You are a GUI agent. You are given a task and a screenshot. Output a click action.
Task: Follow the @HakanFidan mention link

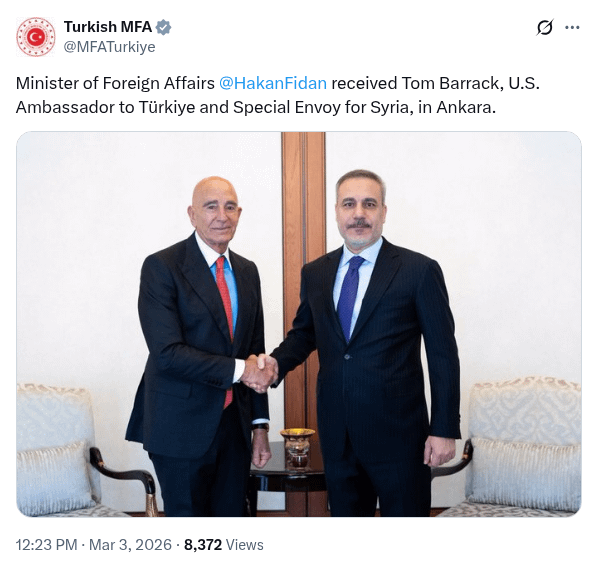tap(273, 83)
